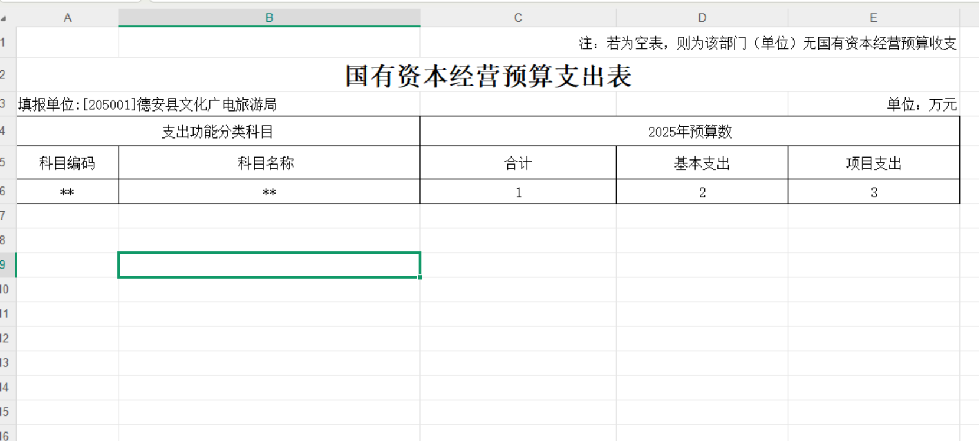Image resolution: width=980 pixels, height=442 pixels.
Task: Select column A header
Action: click(x=67, y=18)
